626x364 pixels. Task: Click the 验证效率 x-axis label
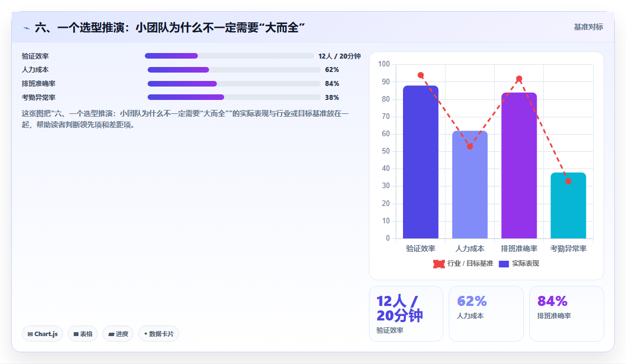421,248
